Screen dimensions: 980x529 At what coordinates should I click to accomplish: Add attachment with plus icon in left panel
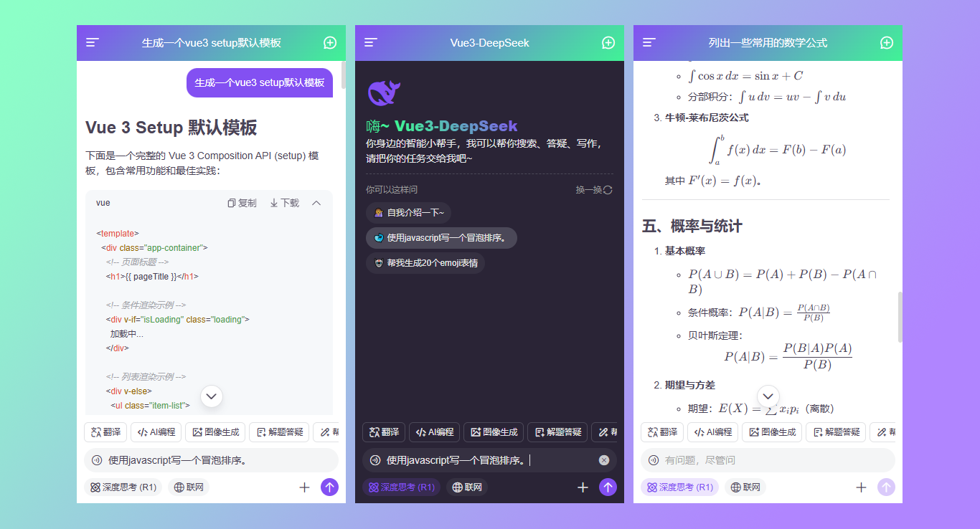tap(304, 487)
